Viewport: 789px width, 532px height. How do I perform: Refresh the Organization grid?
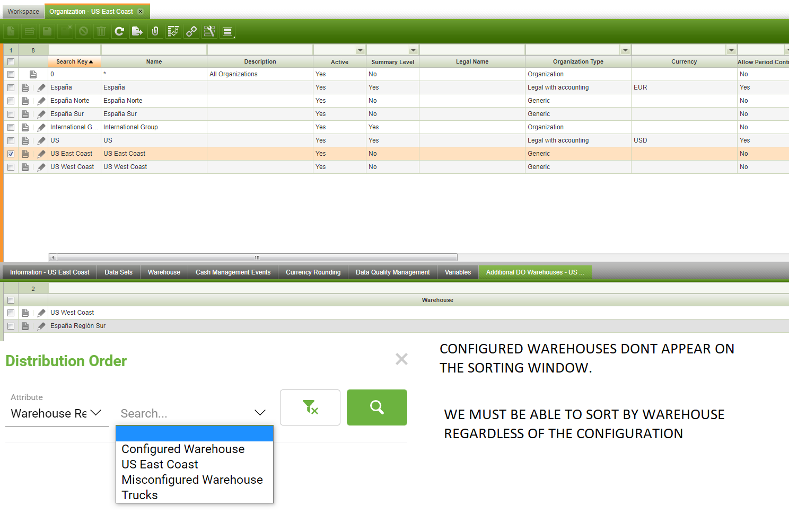(119, 31)
